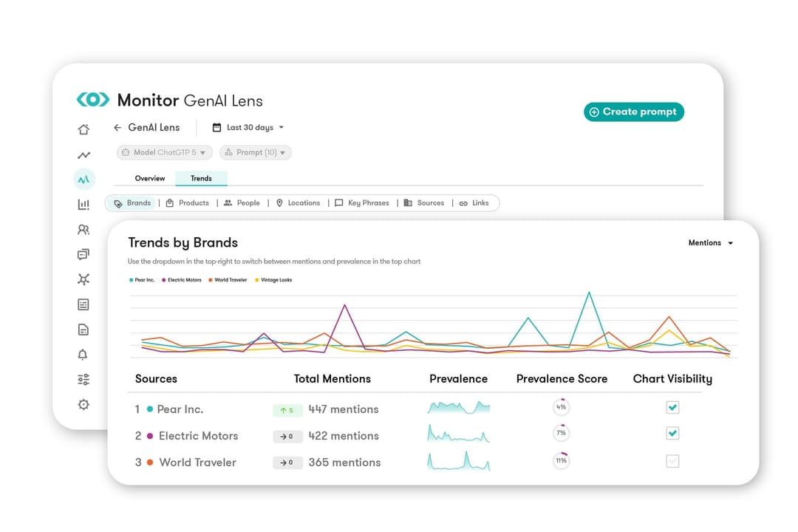Viewport: 798px width, 532px height.
Task: Click the speech bubble icon on Key Phrases
Action: (339, 202)
